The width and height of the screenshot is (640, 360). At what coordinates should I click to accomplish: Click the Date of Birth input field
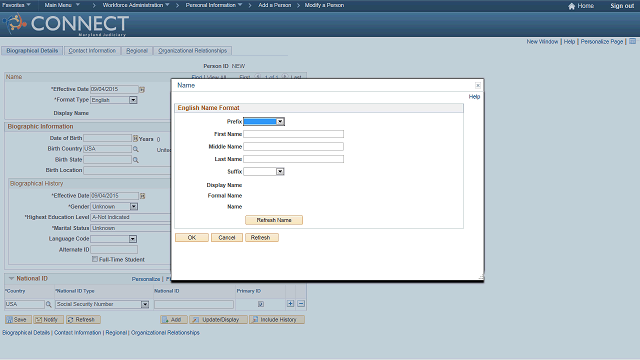[x=107, y=138]
